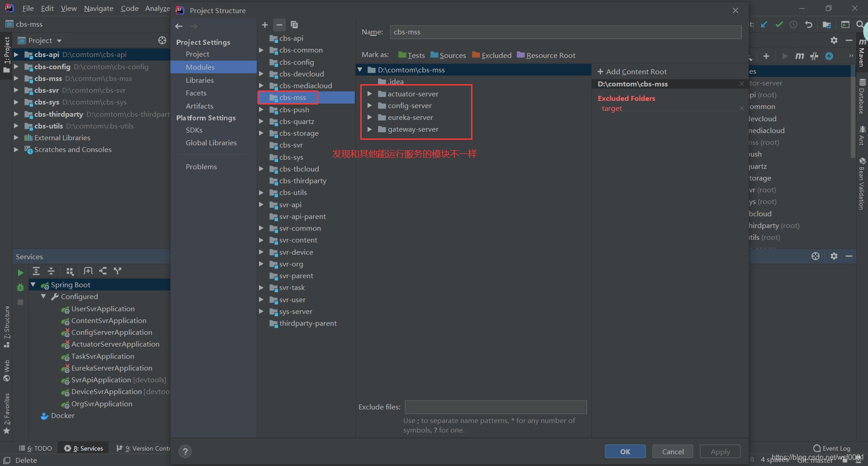Select Global Libraries under Platform Settings
The width and height of the screenshot is (868, 466).
tap(211, 143)
